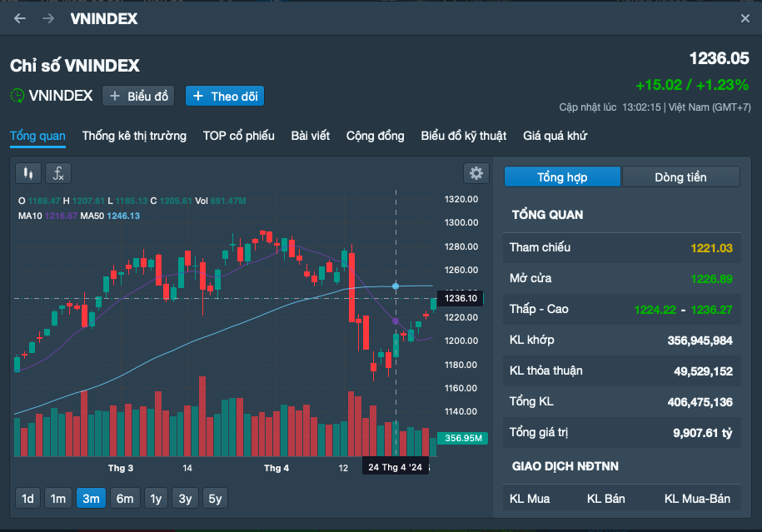Click the Mở cửa value 1226.89

point(711,279)
